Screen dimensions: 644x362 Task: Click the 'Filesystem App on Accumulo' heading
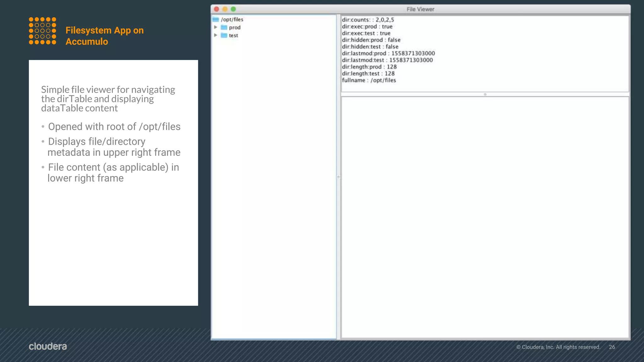[x=105, y=36]
